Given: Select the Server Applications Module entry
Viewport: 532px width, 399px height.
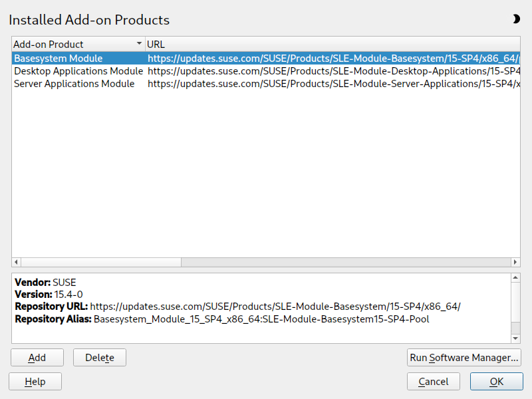Looking at the screenshot, I should point(74,84).
